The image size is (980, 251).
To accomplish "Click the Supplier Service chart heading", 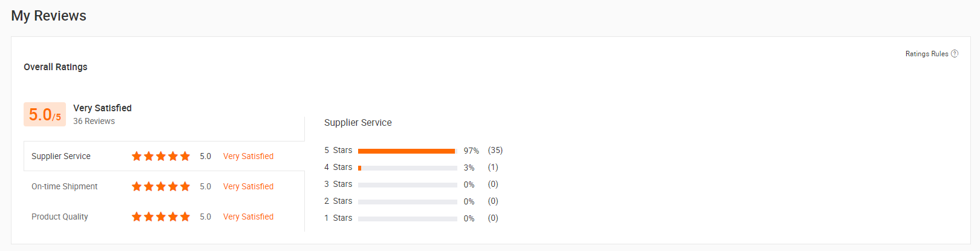I will 358,122.
